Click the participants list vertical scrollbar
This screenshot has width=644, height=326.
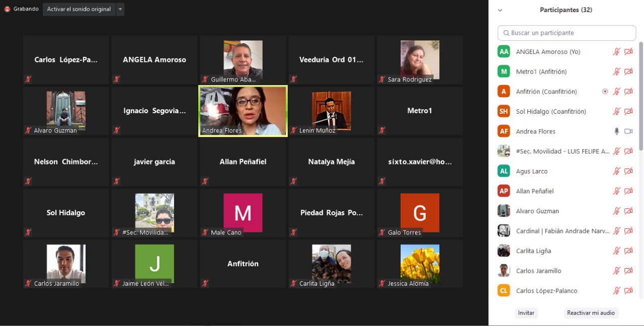[641, 96]
